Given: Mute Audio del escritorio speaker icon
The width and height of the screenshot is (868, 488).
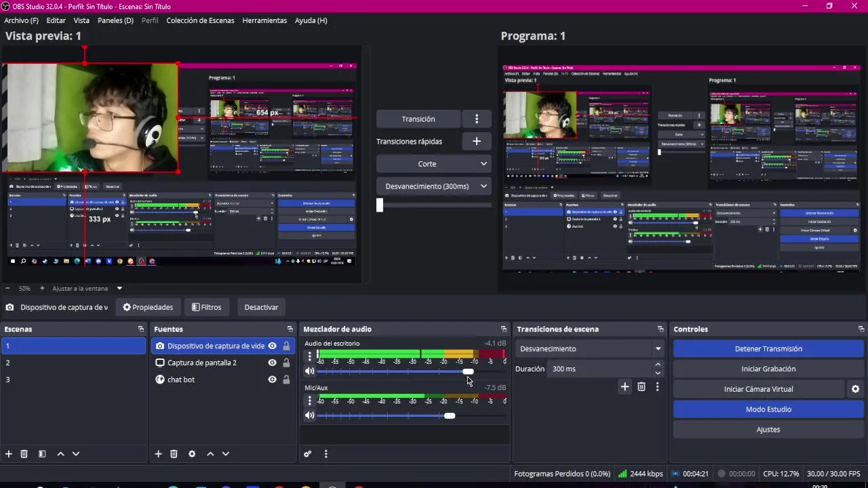Looking at the screenshot, I should (x=310, y=371).
